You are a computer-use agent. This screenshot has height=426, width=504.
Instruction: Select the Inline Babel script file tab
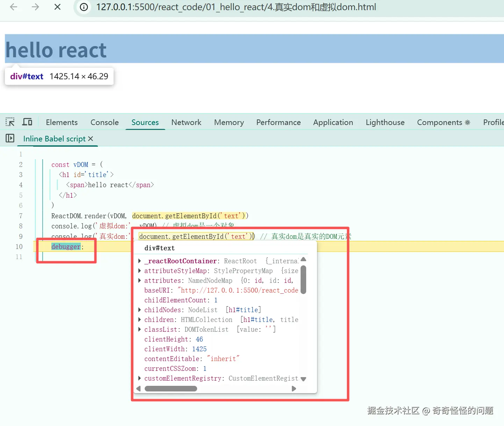[54, 139]
